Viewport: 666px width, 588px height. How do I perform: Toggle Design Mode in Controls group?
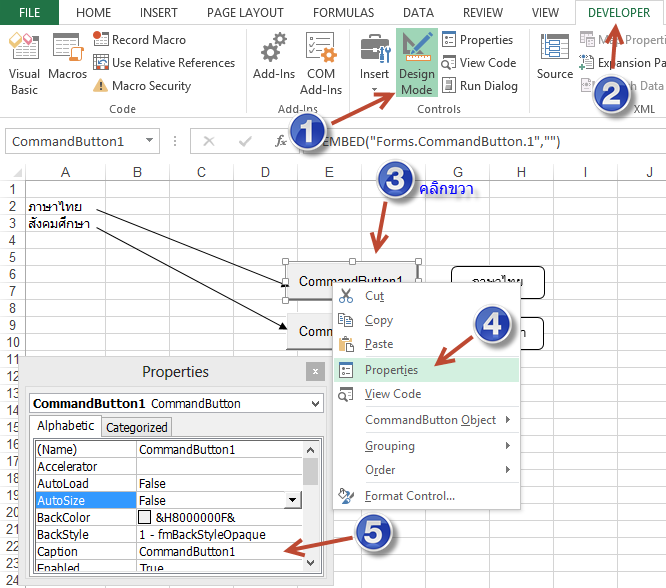(x=416, y=62)
